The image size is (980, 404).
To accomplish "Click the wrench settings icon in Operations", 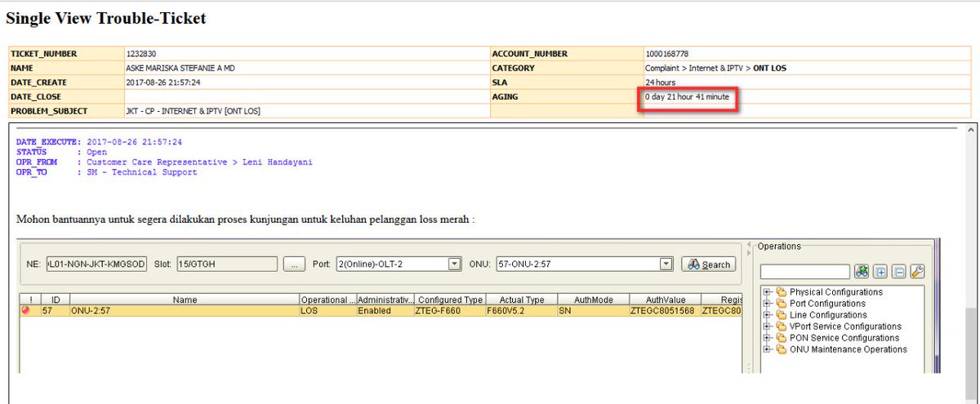I will 916,272.
